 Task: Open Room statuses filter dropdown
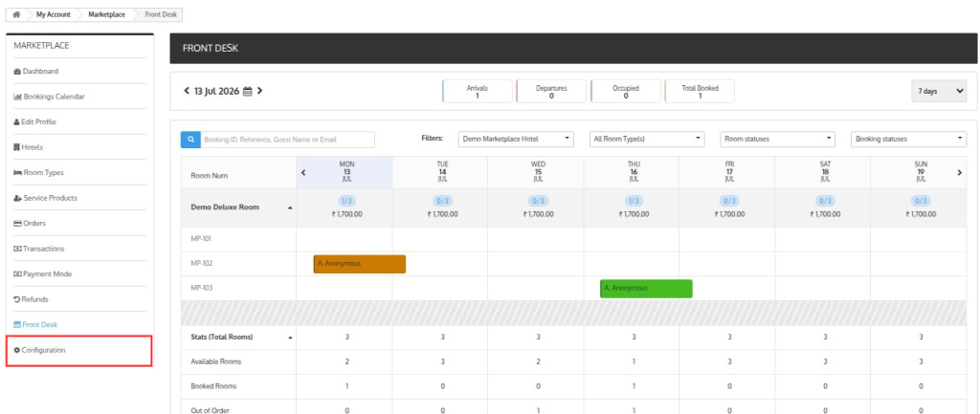point(777,139)
